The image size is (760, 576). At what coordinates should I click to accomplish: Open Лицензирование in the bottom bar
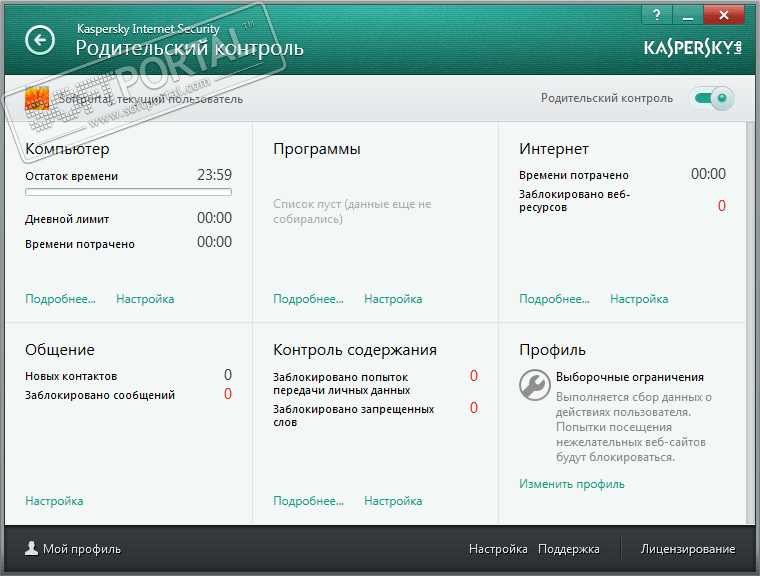pos(688,549)
